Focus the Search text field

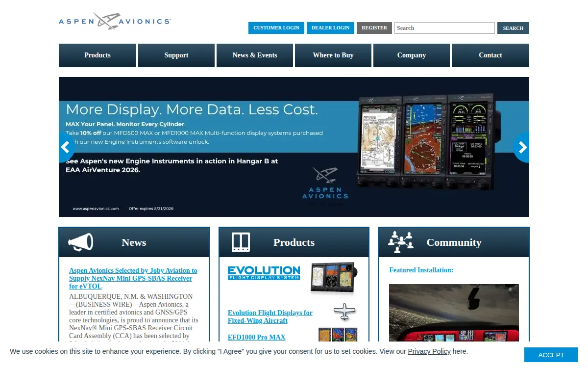coord(444,28)
